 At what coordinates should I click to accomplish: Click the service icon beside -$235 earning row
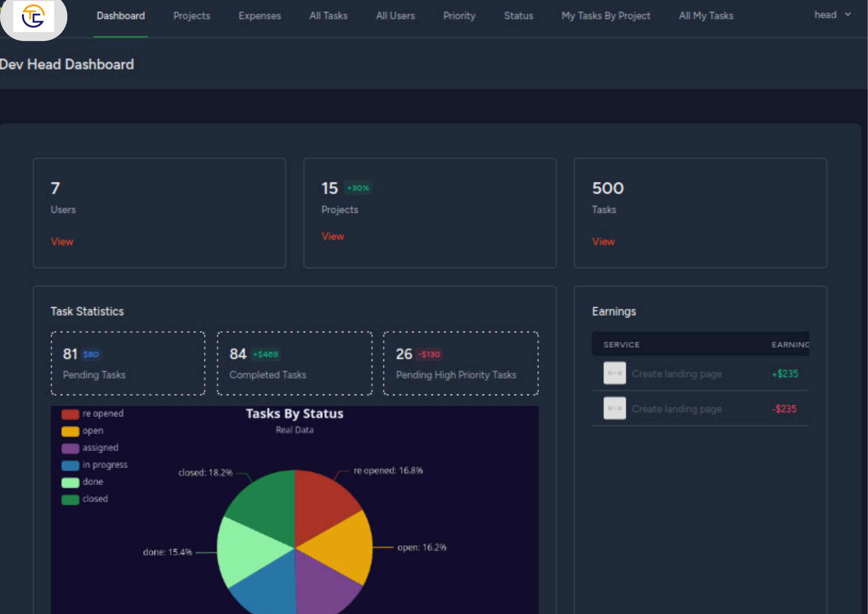point(614,408)
